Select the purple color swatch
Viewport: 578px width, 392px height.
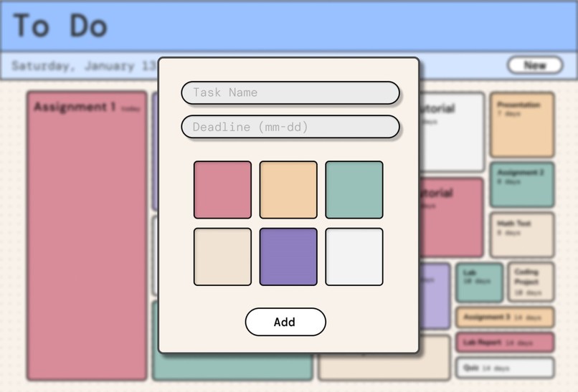tap(288, 257)
